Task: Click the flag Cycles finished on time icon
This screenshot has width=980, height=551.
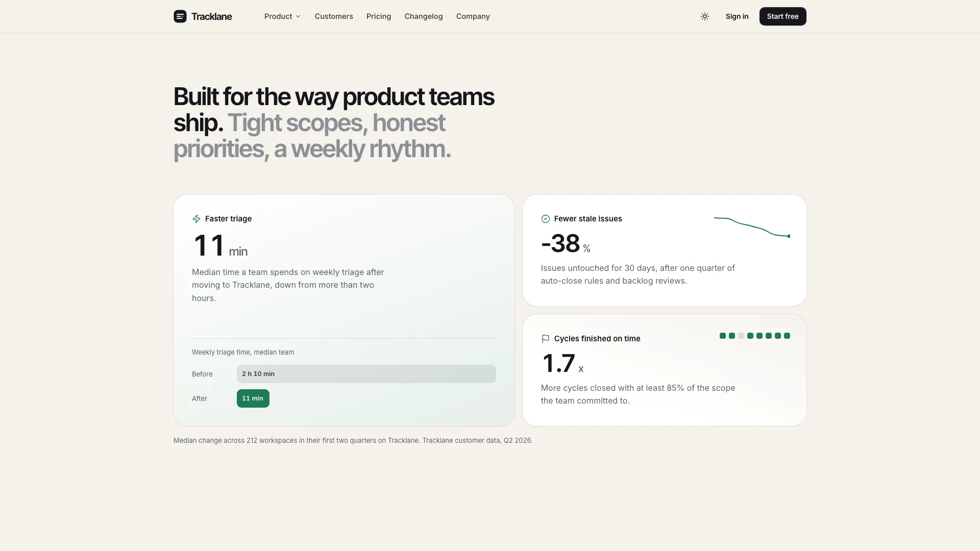Action: pos(545,339)
